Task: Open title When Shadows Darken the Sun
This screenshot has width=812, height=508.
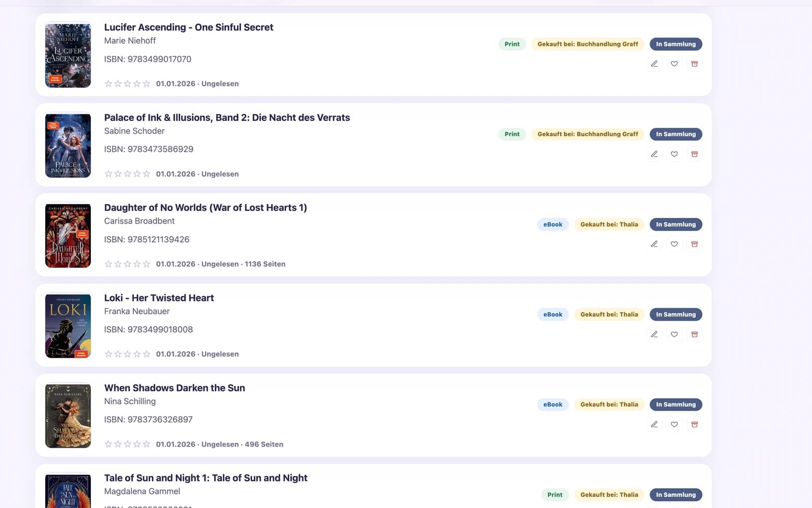Action: 175,388
